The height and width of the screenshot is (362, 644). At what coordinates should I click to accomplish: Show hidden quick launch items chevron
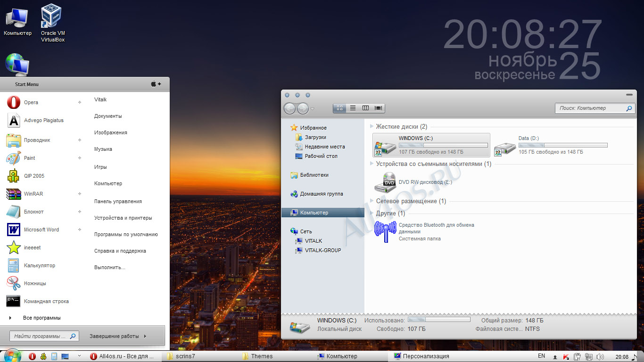[x=79, y=356]
